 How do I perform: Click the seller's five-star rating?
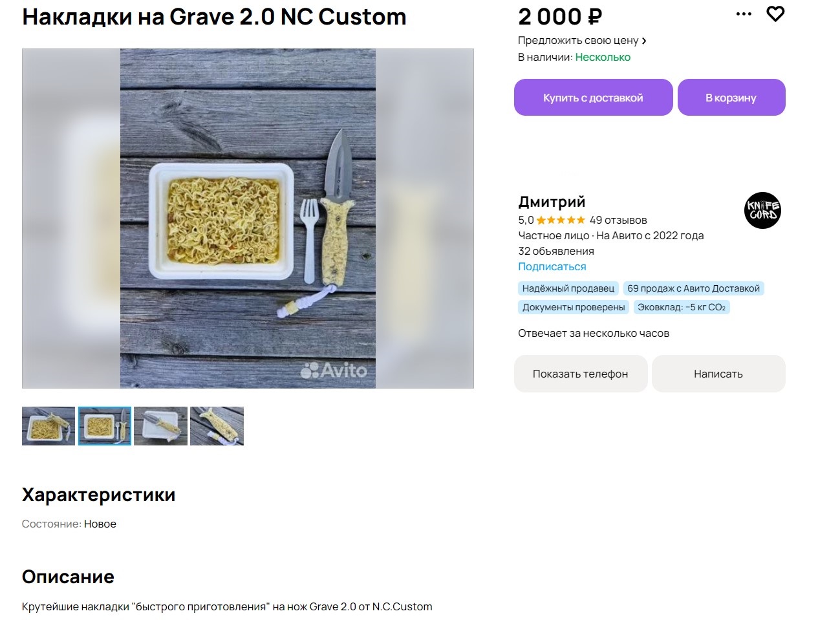[560, 220]
